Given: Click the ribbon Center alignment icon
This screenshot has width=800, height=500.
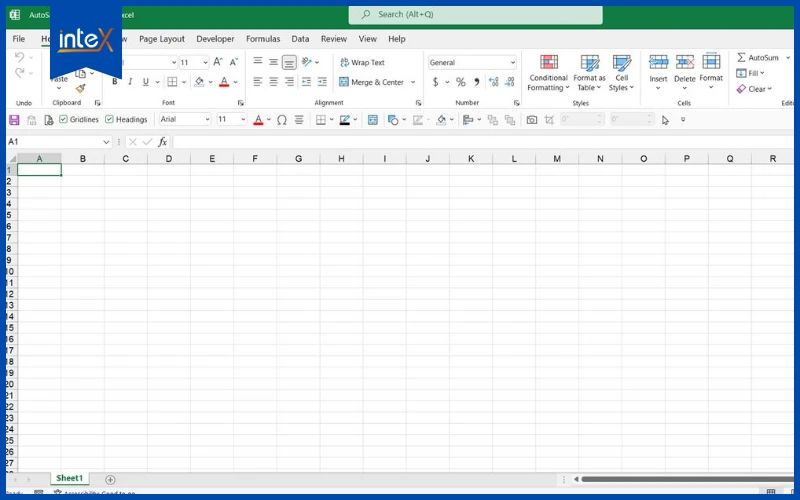Looking at the screenshot, I should [273, 82].
